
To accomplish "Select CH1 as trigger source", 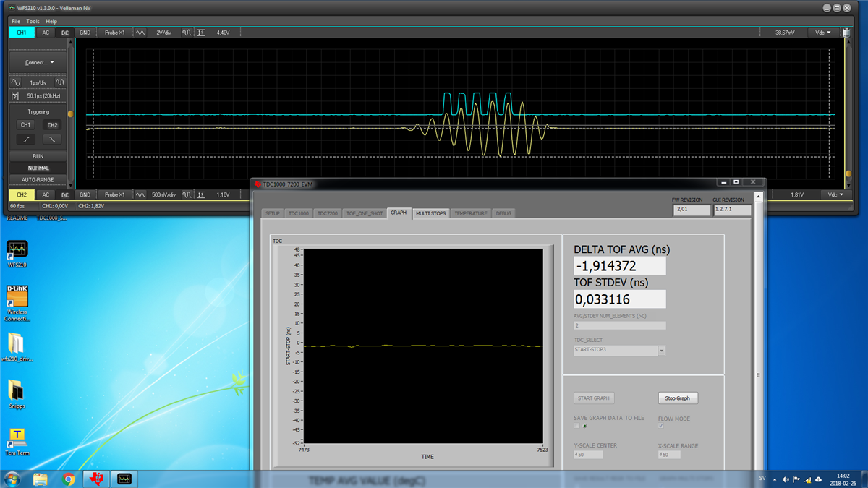I will tap(26, 125).
